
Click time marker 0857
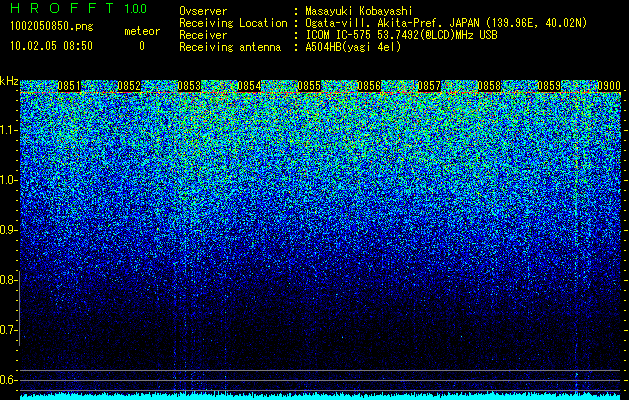point(429,86)
